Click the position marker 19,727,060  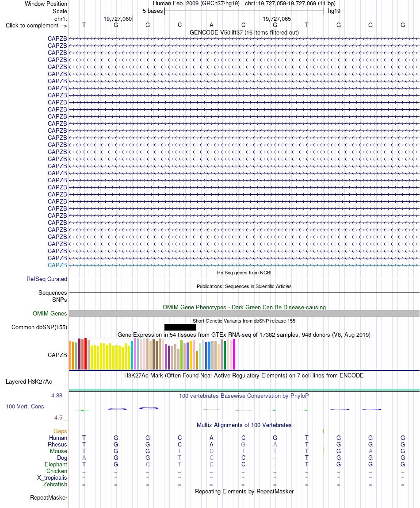(118, 19)
